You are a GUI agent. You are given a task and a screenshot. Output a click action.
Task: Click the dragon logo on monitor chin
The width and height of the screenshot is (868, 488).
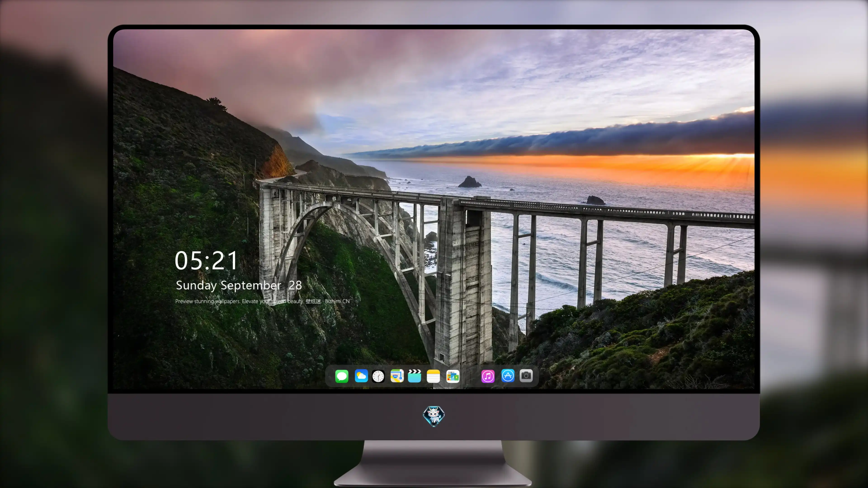[x=434, y=416]
